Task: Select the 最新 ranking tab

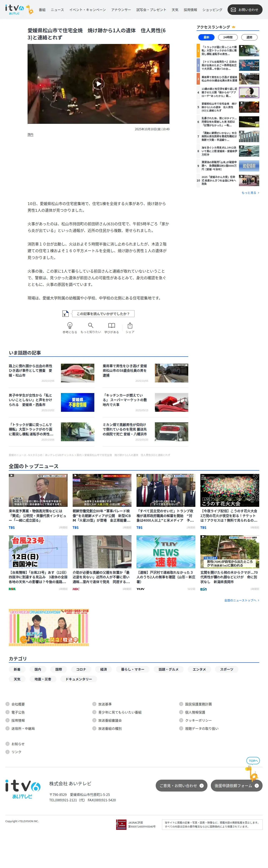Action: 206,37
